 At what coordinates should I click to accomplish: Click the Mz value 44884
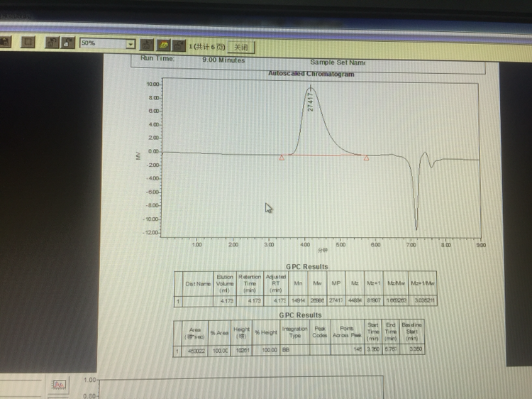point(355,300)
